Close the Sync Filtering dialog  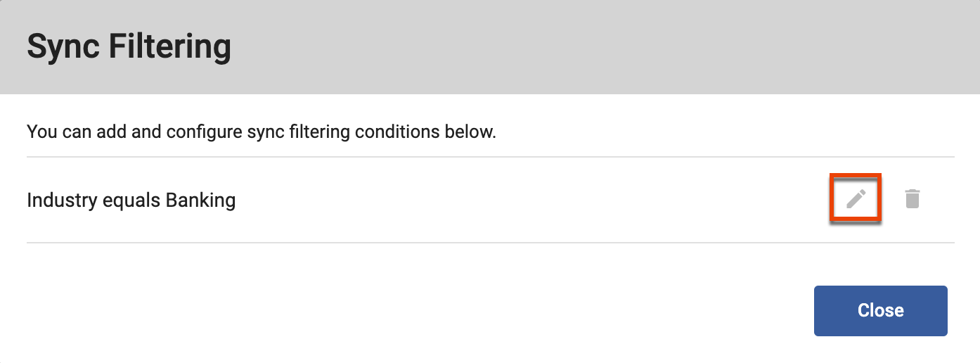tap(880, 310)
